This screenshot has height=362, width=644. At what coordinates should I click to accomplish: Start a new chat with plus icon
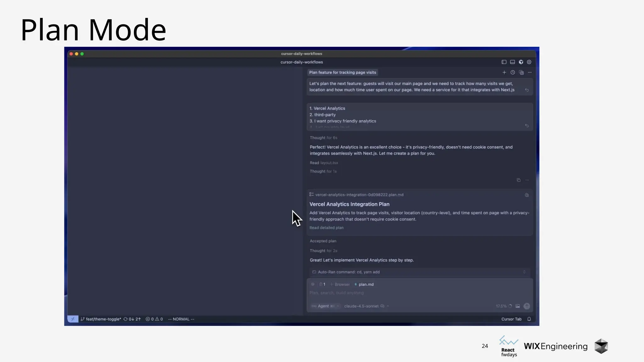point(504,72)
